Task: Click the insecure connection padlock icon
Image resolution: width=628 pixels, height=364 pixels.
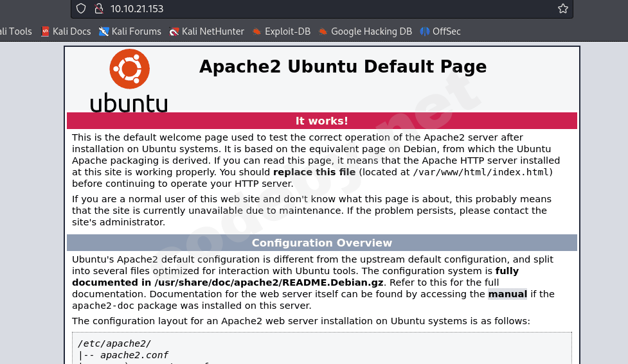Action: click(x=98, y=8)
